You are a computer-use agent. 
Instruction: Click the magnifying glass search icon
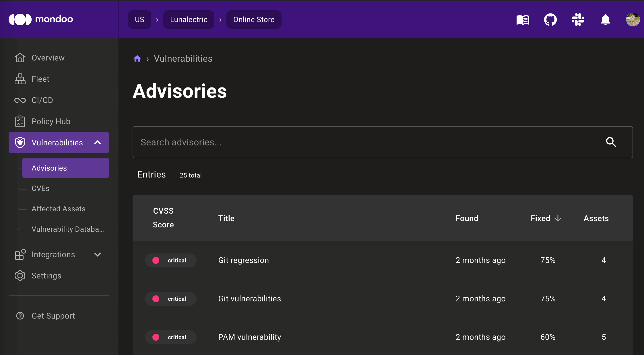pos(611,142)
